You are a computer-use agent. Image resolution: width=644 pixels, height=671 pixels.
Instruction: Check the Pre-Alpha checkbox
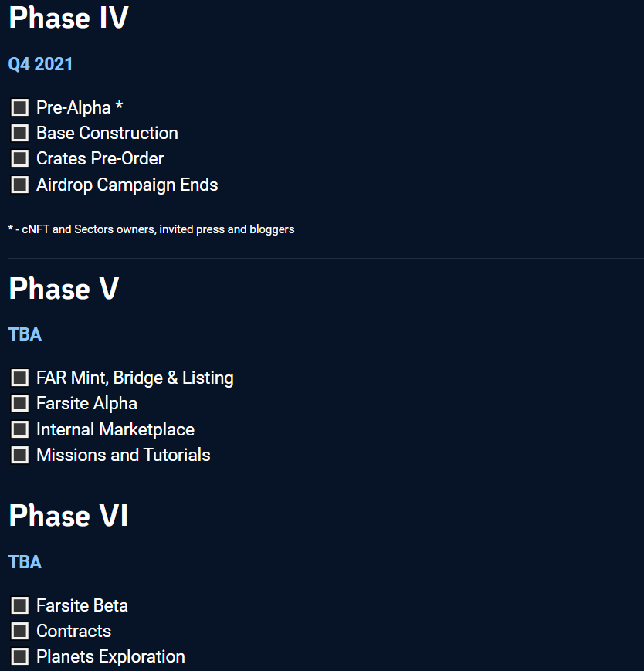(19, 107)
